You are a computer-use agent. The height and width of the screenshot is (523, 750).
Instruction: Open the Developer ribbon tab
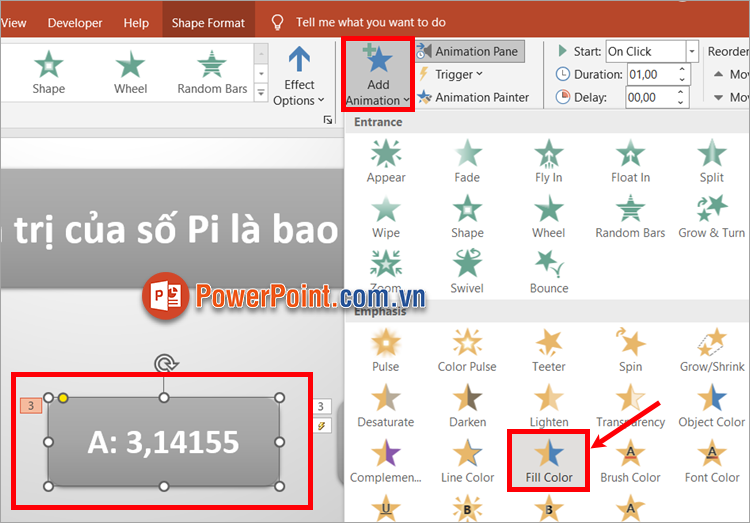tap(75, 22)
